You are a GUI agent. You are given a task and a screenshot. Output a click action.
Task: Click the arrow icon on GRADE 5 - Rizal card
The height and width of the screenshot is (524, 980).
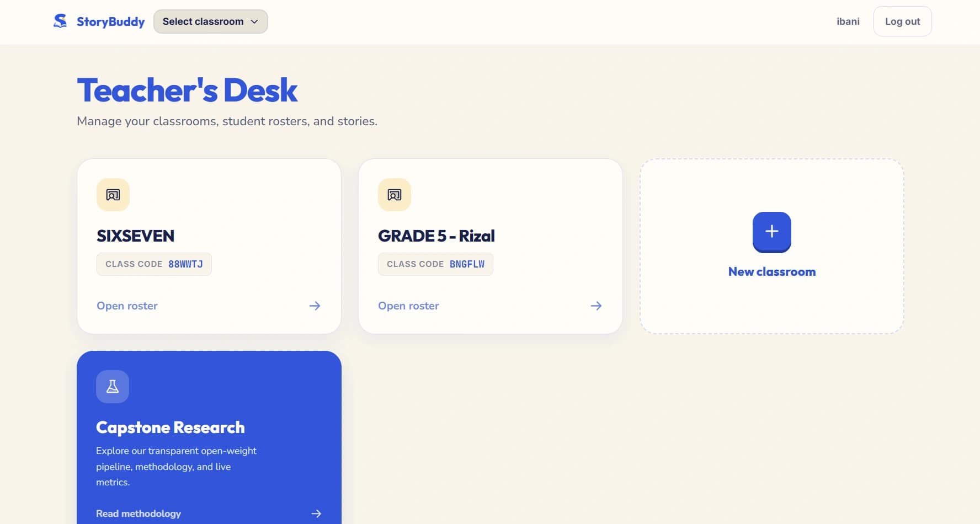tap(596, 306)
